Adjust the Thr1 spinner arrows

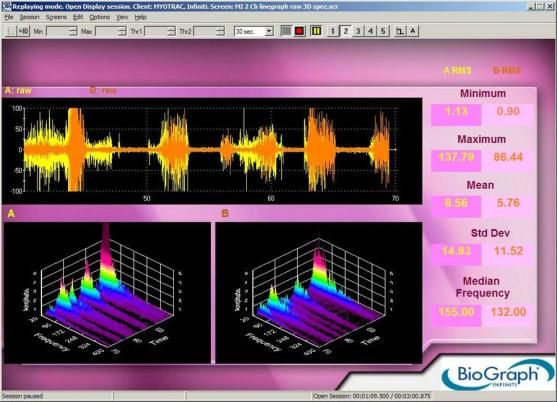172,31
